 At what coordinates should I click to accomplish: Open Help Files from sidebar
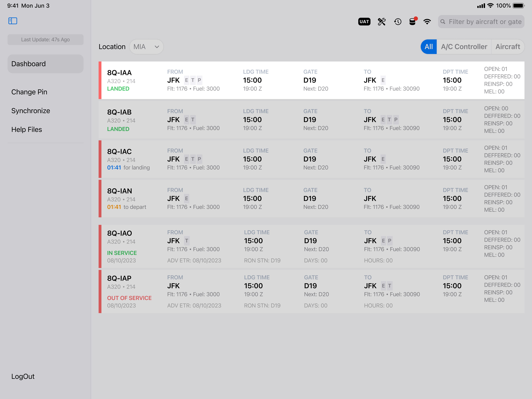pyautogui.click(x=27, y=129)
